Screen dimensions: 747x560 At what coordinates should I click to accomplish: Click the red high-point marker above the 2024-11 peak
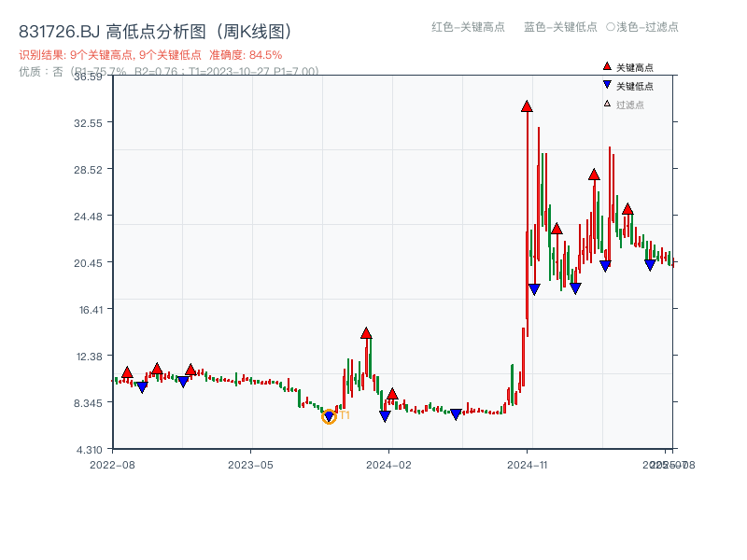(527, 105)
